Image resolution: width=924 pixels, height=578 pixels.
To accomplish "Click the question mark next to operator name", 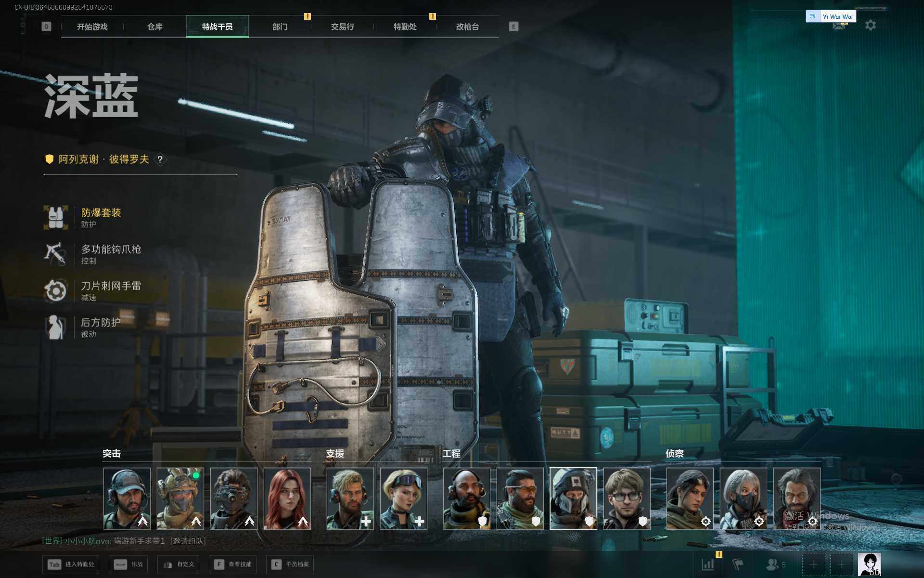I will [x=160, y=159].
